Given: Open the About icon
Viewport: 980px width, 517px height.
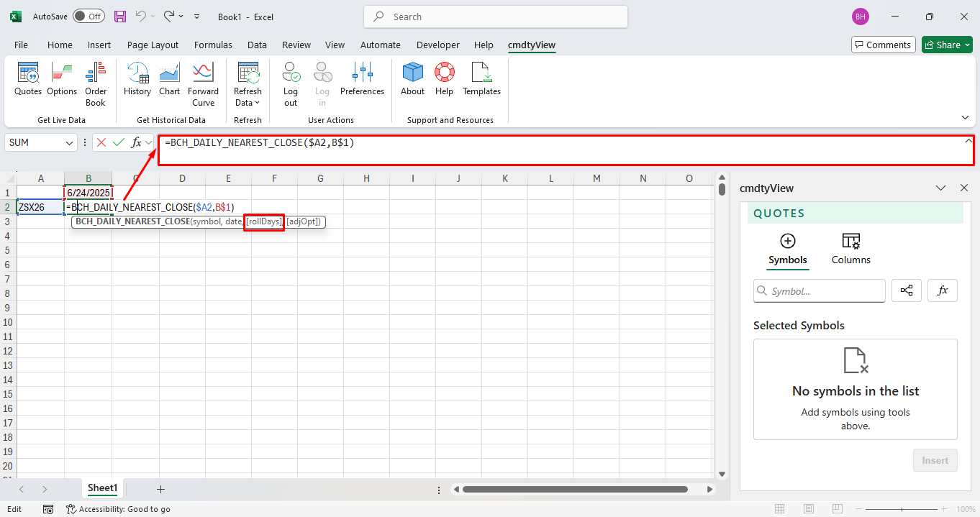Looking at the screenshot, I should click(x=412, y=79).
